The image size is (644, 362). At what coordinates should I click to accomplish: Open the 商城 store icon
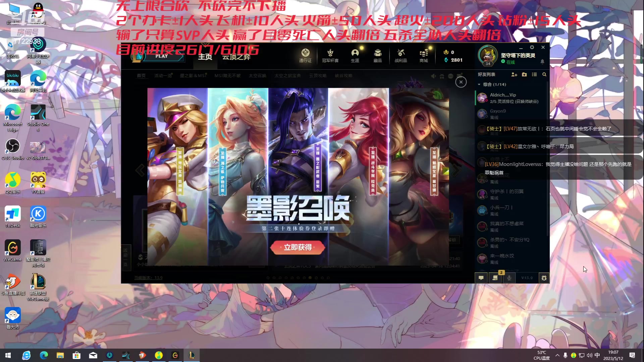click(424, 55)
